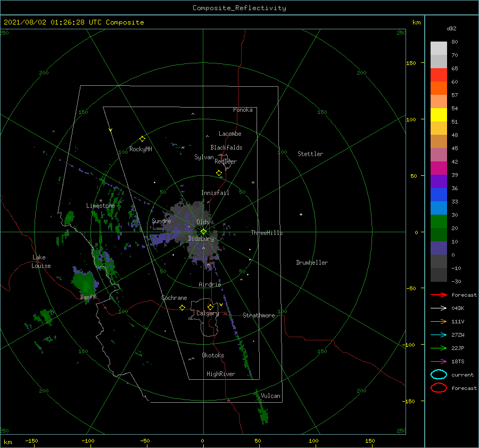
Task: Click the Airdrie label
Action: 210,284
